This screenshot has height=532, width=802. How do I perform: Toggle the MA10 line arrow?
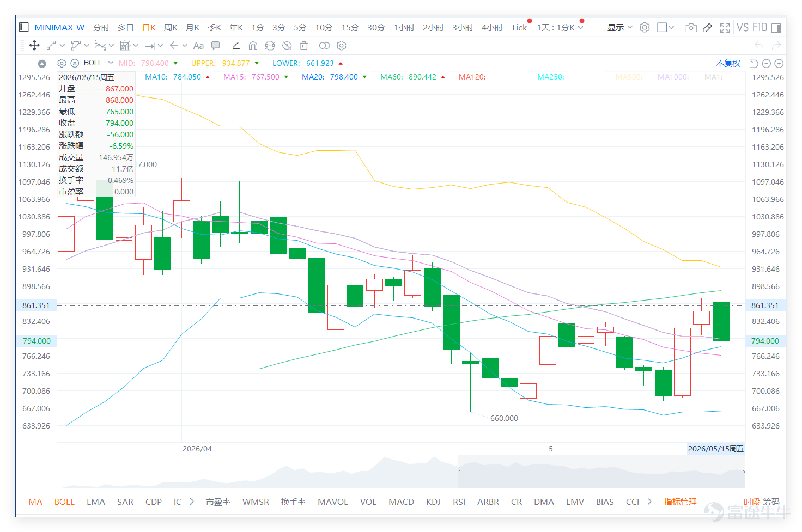(208, 77)
